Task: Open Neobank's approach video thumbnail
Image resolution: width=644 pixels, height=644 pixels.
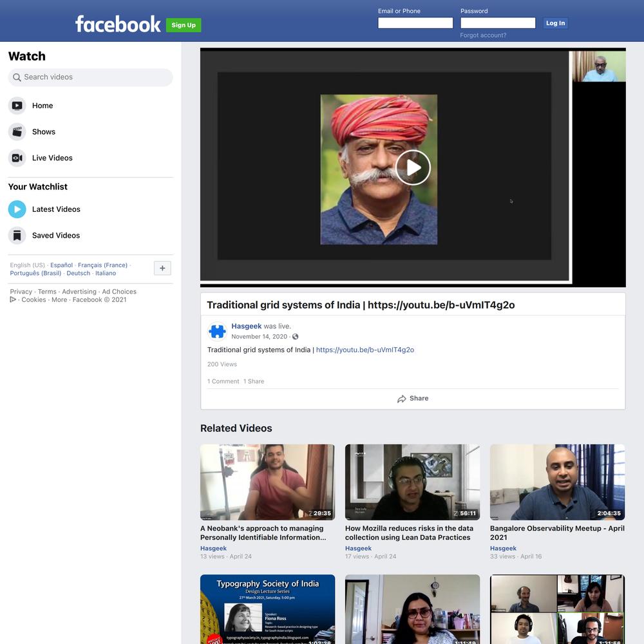Action: coord(267,482)
